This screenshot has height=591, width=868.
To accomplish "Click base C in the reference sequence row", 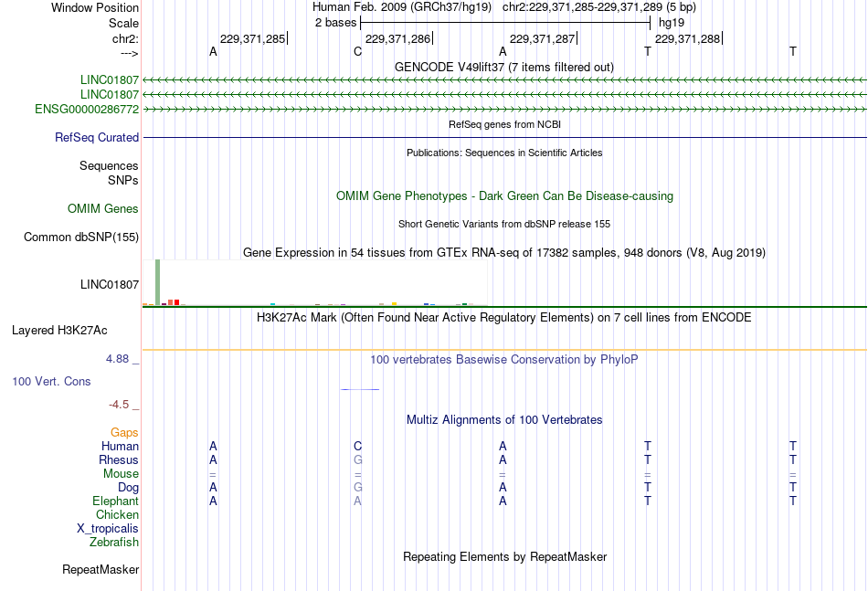I will coord(357,51).
